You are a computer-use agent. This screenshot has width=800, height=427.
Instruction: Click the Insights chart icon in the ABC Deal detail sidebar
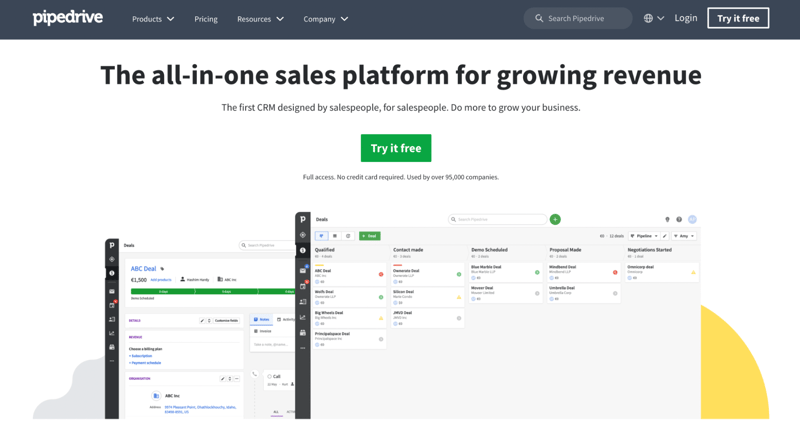point(112,333)
